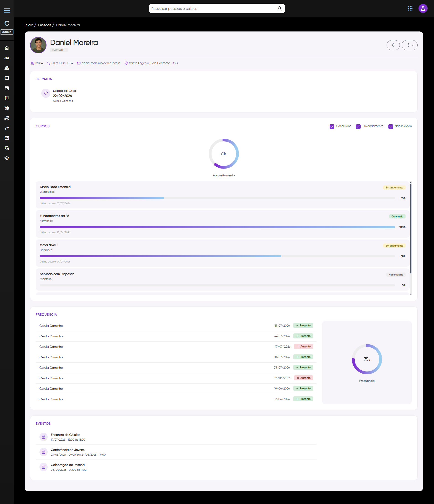Screen dimensions: 434x504
Task: Open the graduation cap sidebar icon
Action: click(7, 158)
